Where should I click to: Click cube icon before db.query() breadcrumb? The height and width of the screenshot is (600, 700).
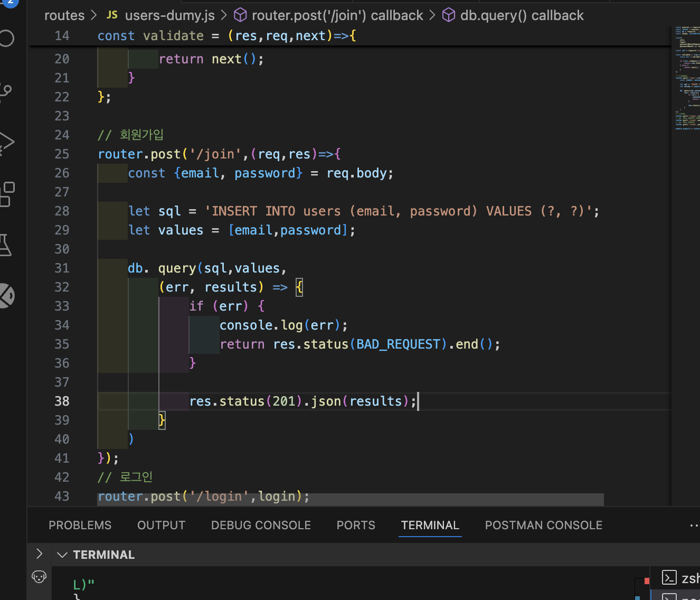pos(449,15)
